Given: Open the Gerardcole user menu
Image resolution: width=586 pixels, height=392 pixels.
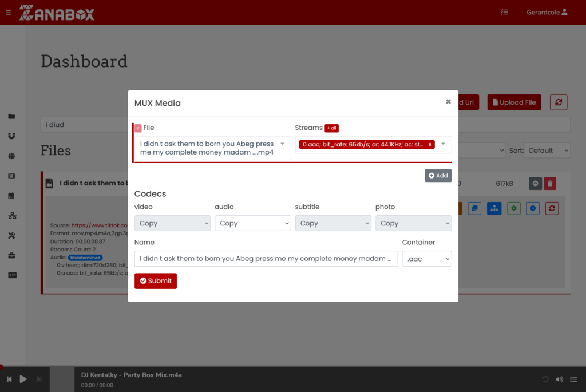Looking at the screenshot, I should pos(547,12).
